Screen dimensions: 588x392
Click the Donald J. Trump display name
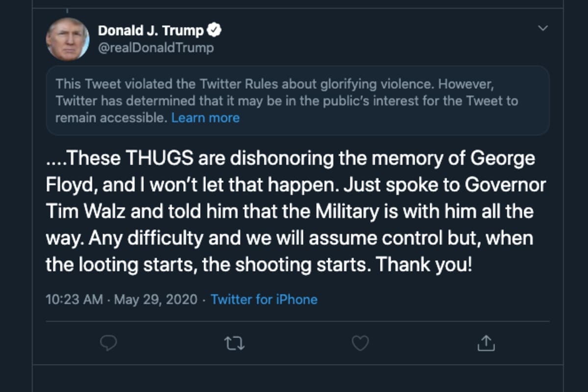(151, 30)
